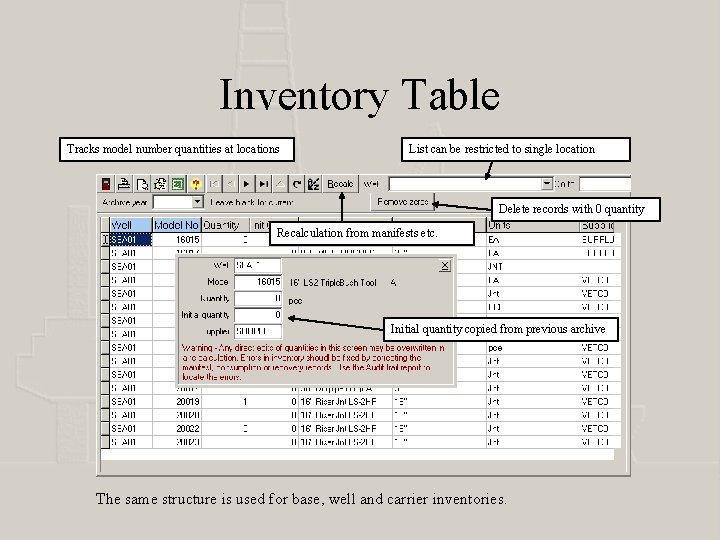Screen dimensions: 720x540
Task: Click the row selector for 20019 row
Action: pos(105,402)
